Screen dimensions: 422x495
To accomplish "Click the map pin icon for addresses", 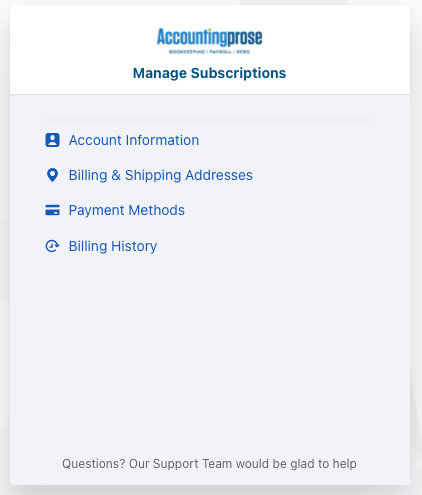I will pyautogui.click(x=52, y=175).
